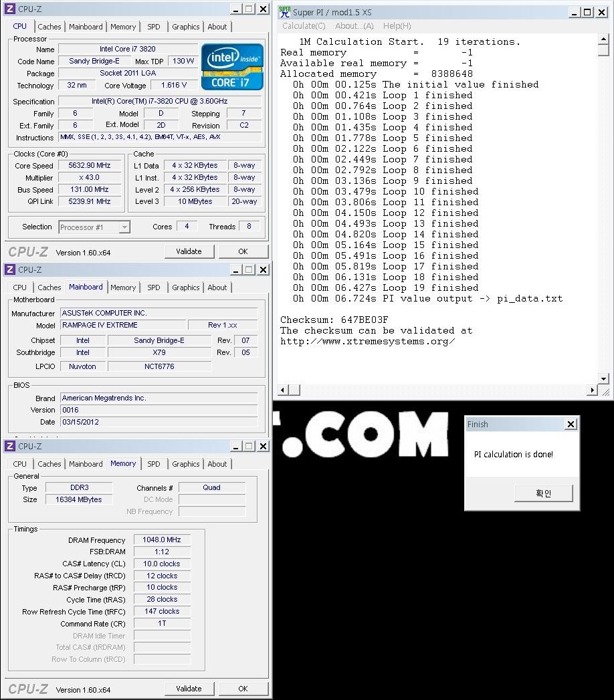Open Help(H) menu in Super PI
The width and height of the screenshot is (614, 700).
click(x=397, y=26)
